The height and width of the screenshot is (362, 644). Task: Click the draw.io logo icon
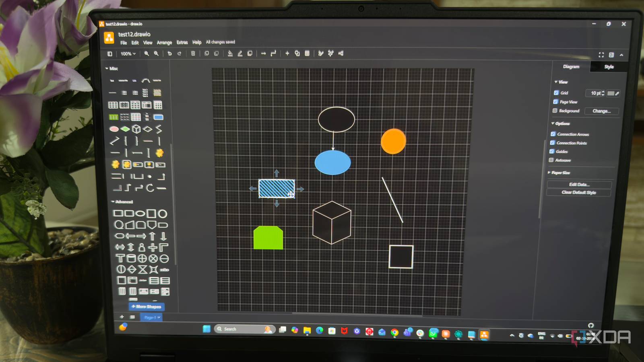pos(109,37)
